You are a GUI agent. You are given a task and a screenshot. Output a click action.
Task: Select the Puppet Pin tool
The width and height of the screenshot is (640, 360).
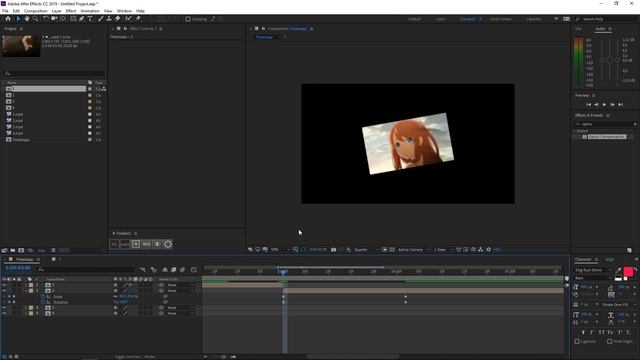point(138,19)
